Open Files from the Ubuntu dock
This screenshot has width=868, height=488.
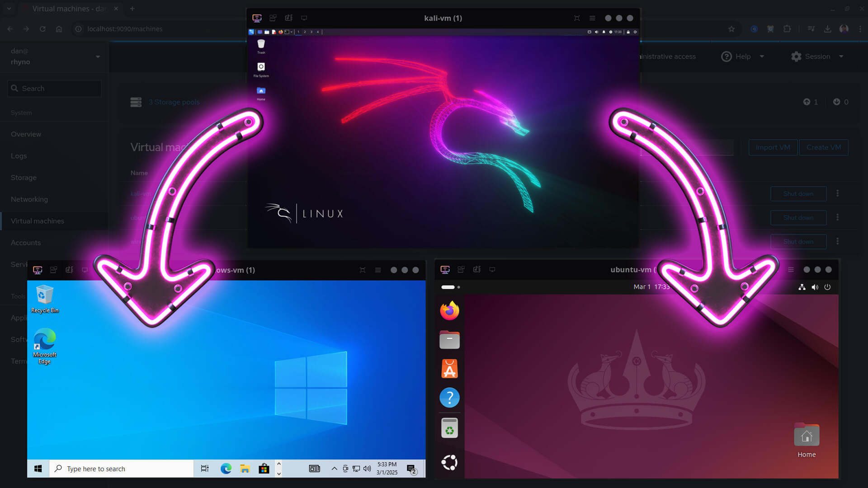coord(449,340)
